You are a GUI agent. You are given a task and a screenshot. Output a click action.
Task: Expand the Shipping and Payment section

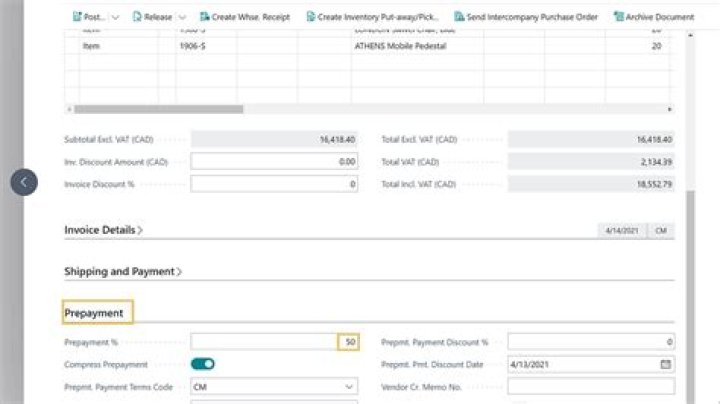point(123,271)
